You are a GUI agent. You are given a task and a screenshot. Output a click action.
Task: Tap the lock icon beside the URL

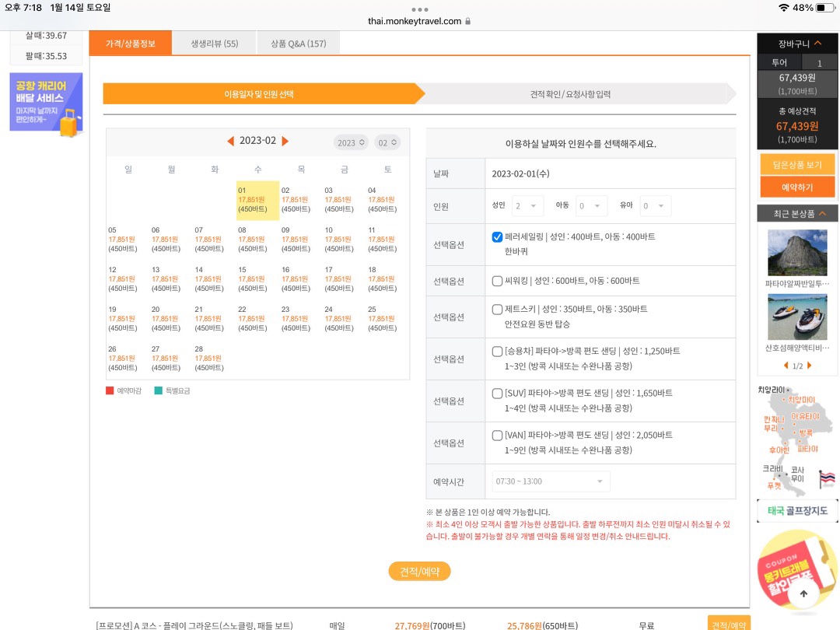pos(467,21)
